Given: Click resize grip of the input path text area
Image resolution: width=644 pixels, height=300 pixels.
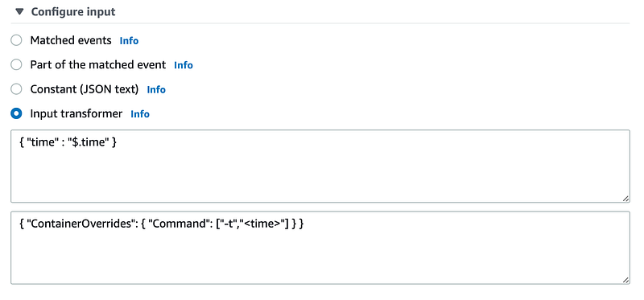Looking at the screenshot, I should tap(625, 198).
